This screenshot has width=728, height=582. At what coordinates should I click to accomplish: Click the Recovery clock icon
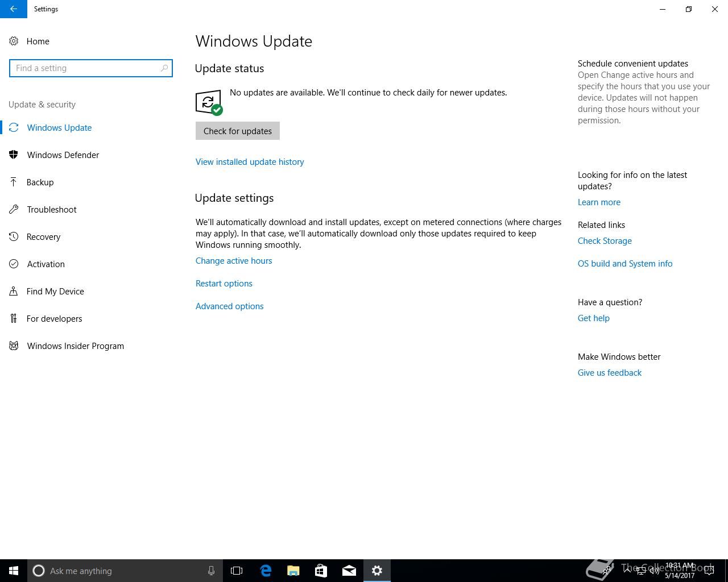14,236
